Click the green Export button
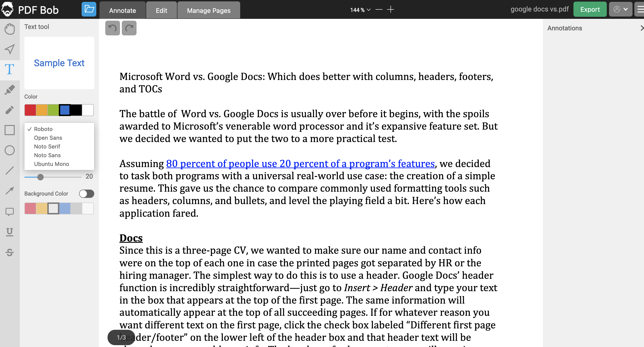The image size is (644, 347). coord(590,9)
